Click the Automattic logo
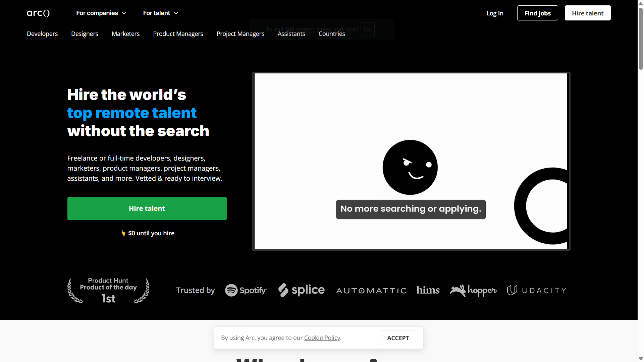Screen dimensions: 644x362 pos(371,290)
